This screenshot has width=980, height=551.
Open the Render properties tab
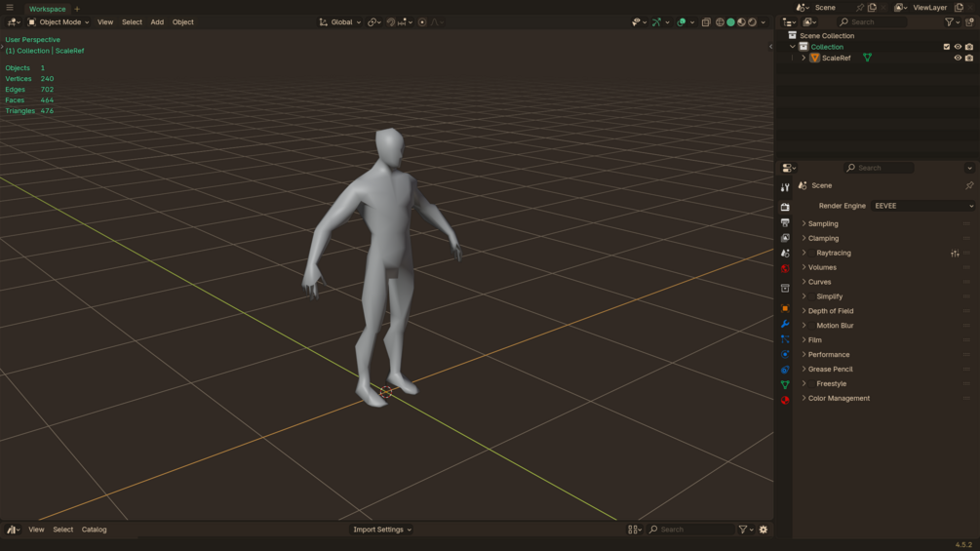coord(785,207)
